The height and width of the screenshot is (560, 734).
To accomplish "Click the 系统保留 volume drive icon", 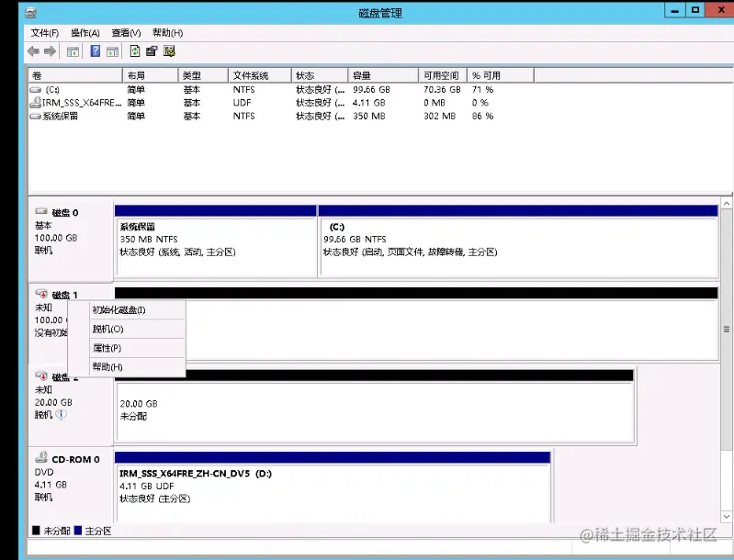I will pyautogui.click(x=35, y=116).
